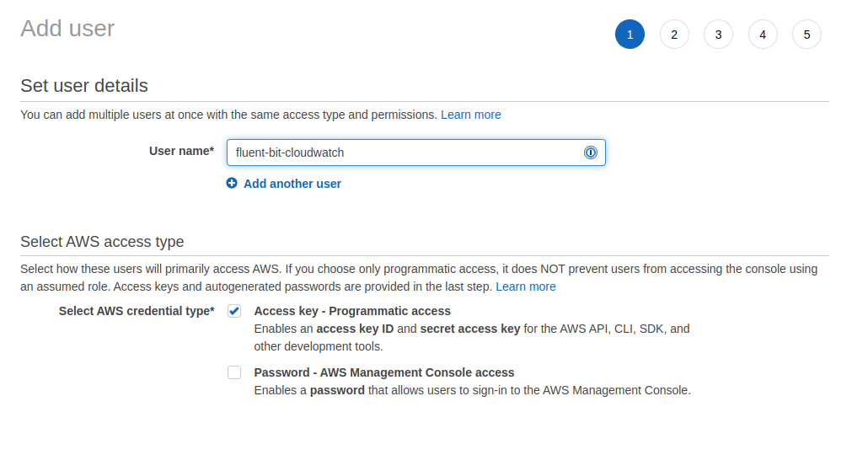Open wizard step 4 circle

click(x=763, y=35)
